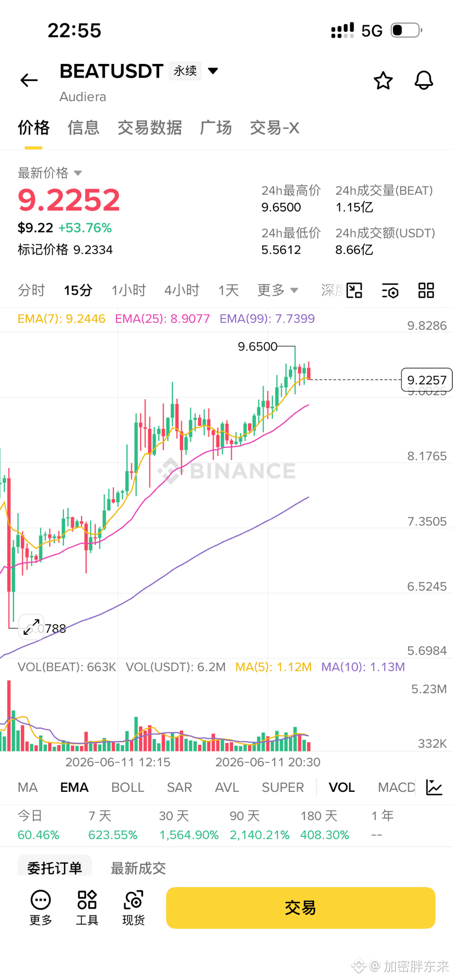Tap the large price 9.2252
The width and height of the screenshot is (453, 980).
tap(69, 200)
